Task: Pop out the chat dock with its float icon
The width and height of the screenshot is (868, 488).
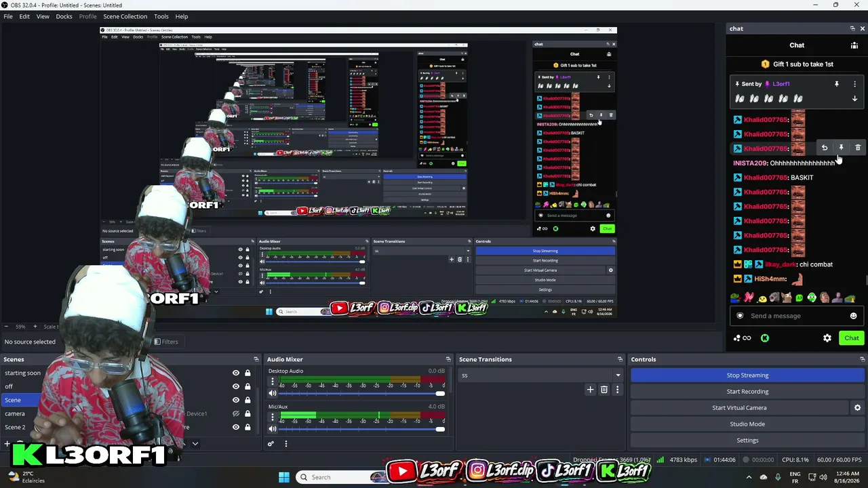Action: point(852,28)
